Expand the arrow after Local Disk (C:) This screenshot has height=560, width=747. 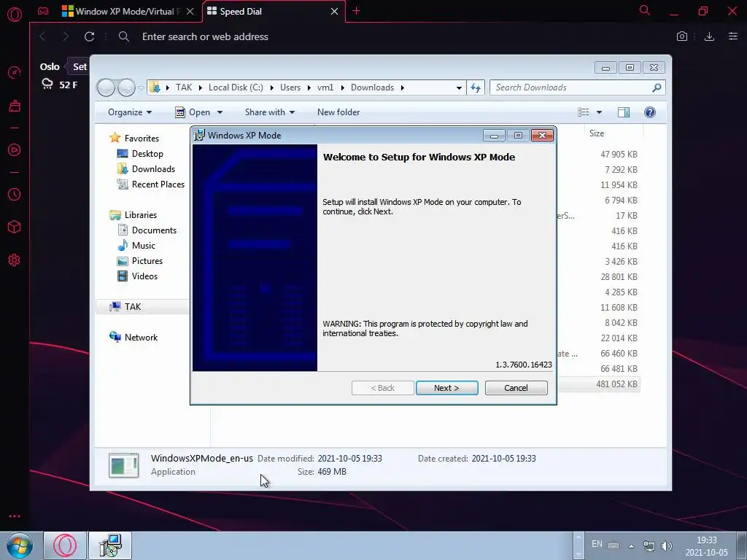(x=271, y=87)
